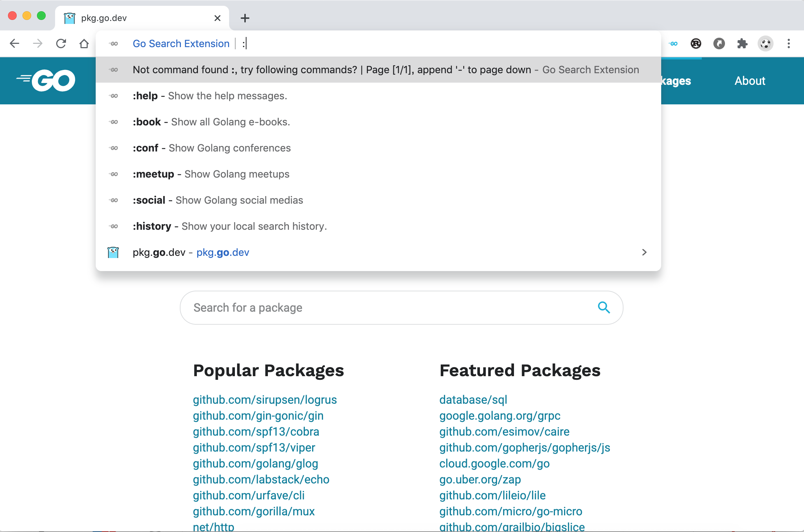
Task: Open the Rust Search Extension toolbar icon
Action: [x=696, y=44]
